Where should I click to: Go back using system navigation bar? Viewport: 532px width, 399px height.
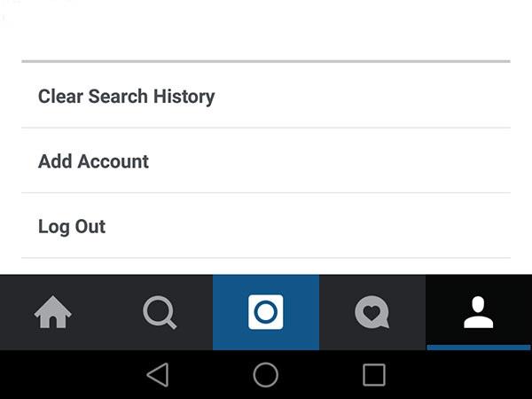[x=158, y=375]
